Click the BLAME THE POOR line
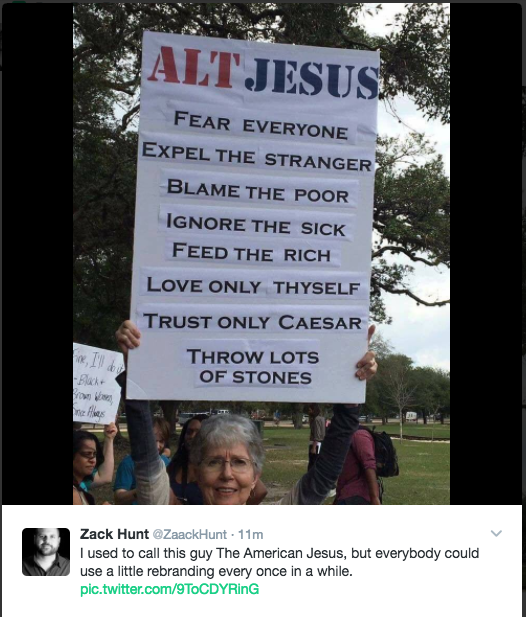 coord(258,191)
